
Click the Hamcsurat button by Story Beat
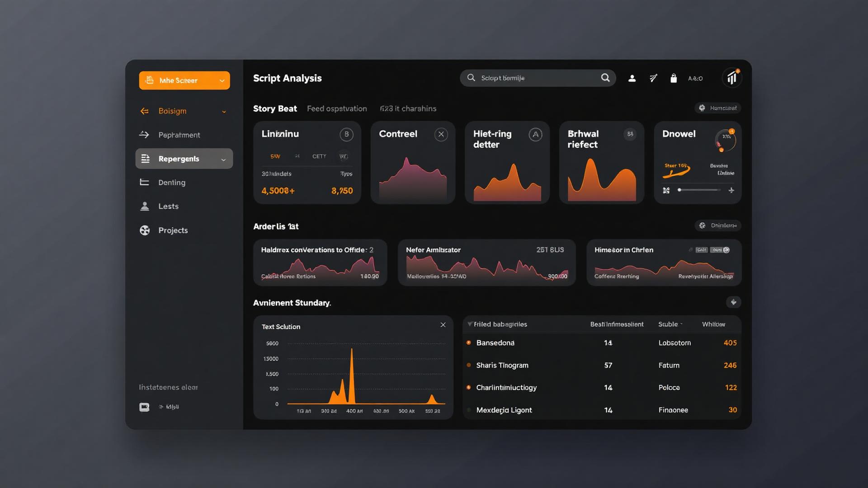click(x=717, y=108)
